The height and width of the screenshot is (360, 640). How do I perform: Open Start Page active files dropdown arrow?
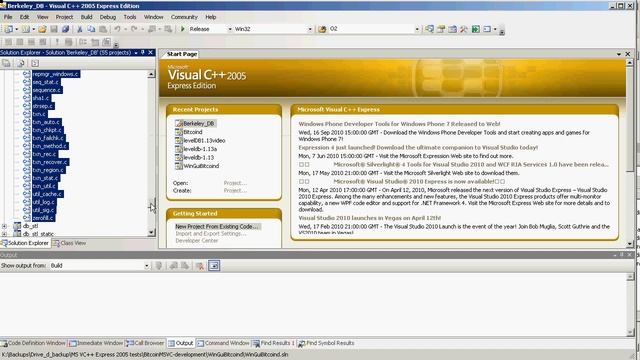[619, 54]
